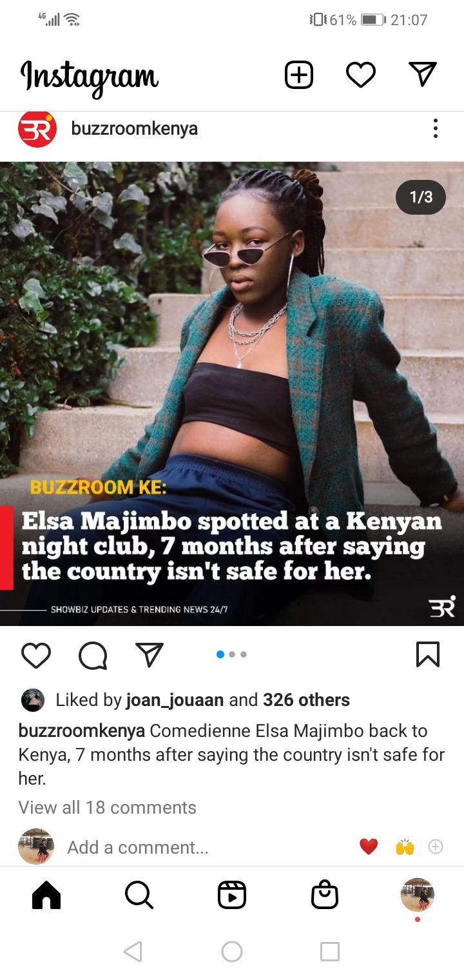Tap View all 18 comments
464x980 pixels.
click(108, 807)
